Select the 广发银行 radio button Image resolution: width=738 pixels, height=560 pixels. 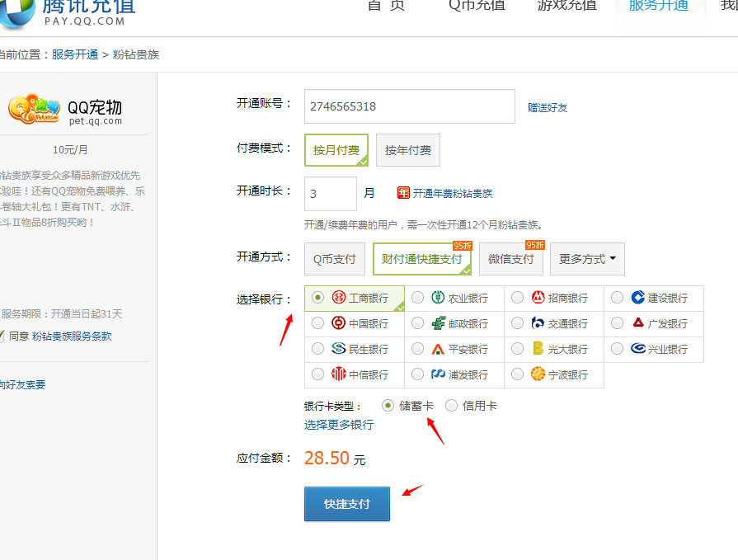(x=617, y=322)
